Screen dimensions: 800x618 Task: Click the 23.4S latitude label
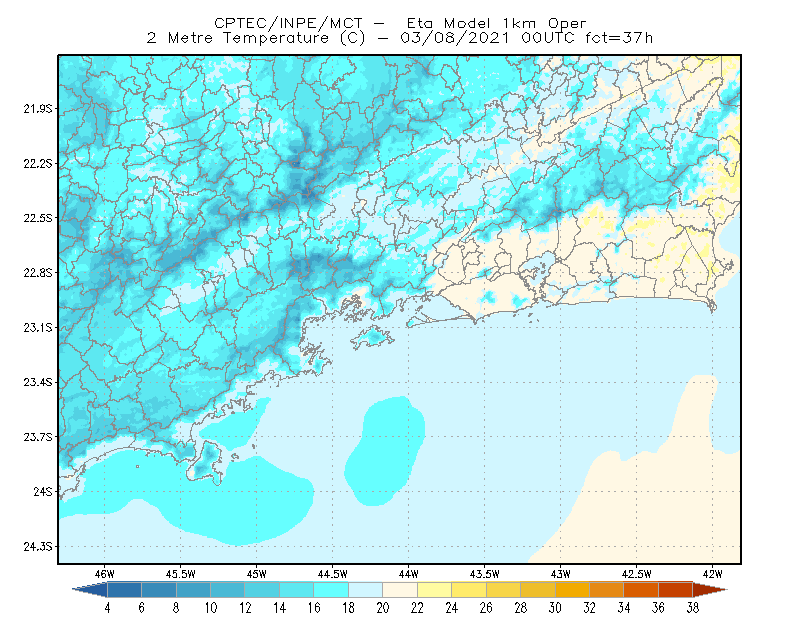[x=37, y=382]
